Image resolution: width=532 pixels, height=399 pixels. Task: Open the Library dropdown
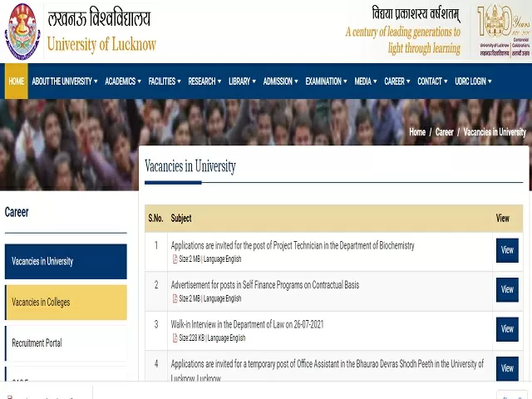click(242, 81)
